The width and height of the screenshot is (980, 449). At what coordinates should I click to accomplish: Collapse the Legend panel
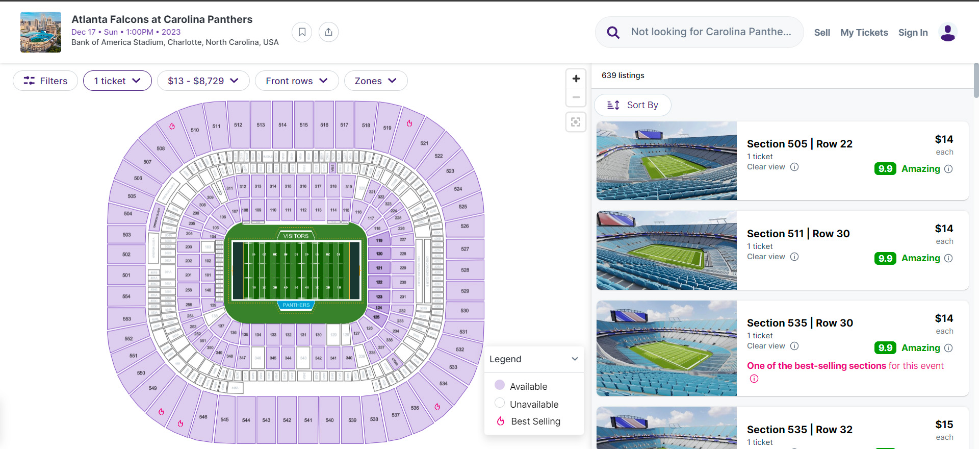(575, 359)
